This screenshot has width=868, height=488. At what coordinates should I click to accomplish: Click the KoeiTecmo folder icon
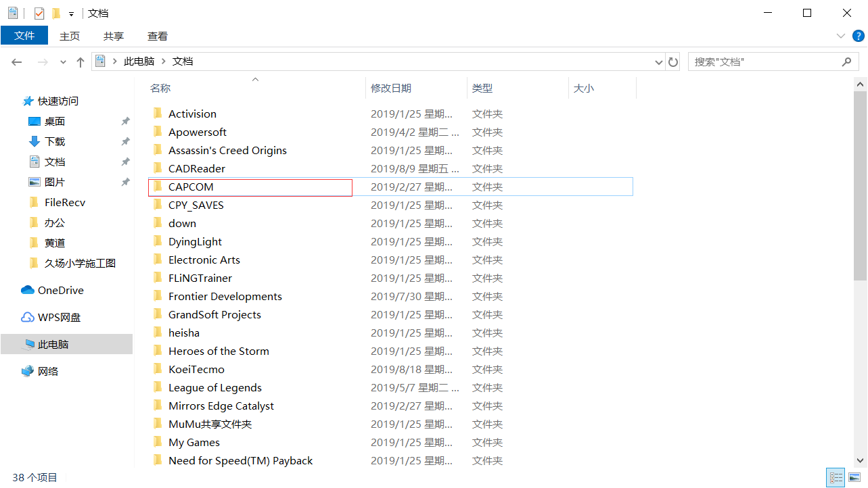coord(158,369)
